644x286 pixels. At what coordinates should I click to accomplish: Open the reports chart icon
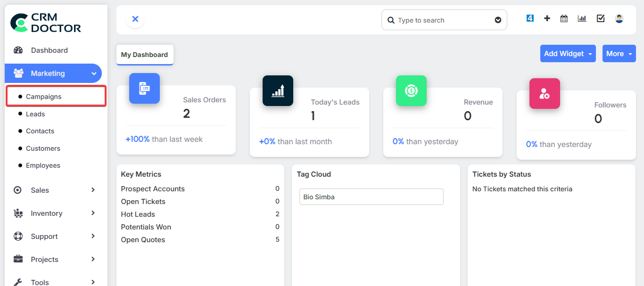click(582, 18)
